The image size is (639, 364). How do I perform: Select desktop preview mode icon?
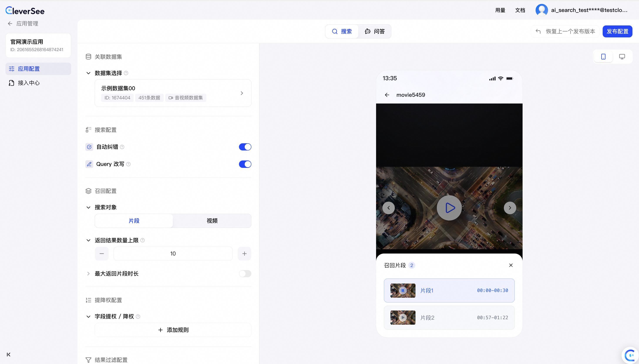coord(622,57)
